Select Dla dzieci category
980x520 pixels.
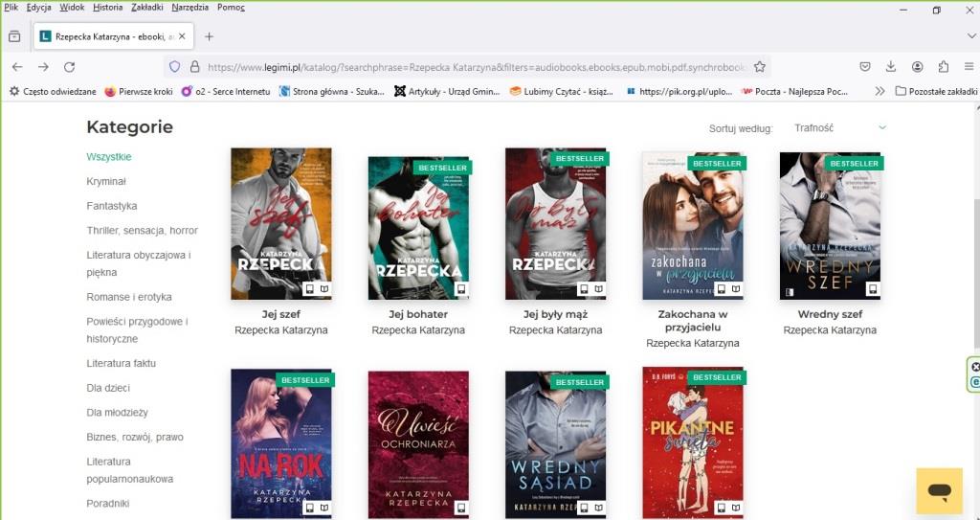(x=108, y=388)
